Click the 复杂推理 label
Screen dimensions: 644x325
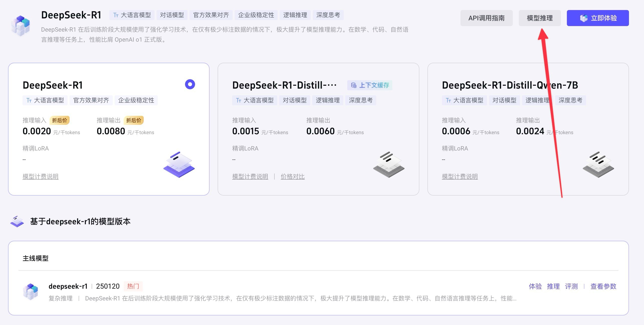tap(61, 298)
